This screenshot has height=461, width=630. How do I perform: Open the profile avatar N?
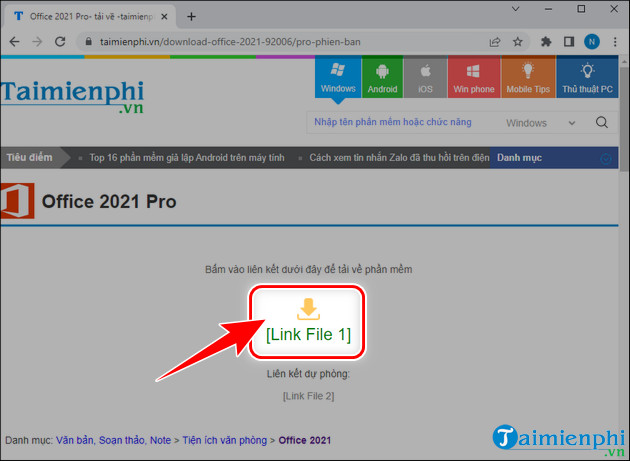pos(591,42)
